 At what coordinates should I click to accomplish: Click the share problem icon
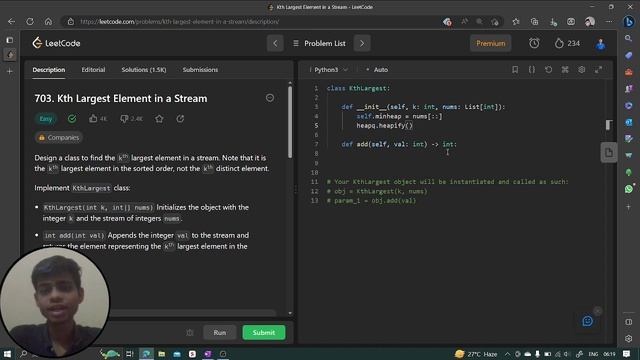click(x=180, y=119)
